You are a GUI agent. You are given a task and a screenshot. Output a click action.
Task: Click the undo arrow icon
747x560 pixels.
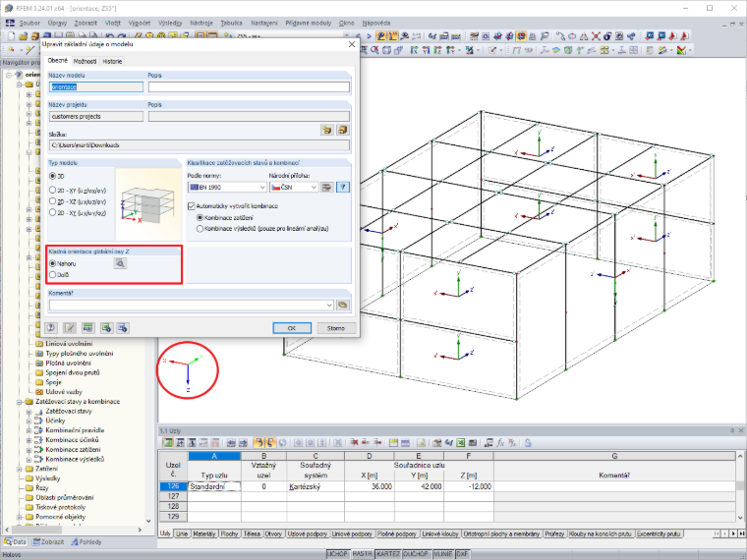pos(109,36)
